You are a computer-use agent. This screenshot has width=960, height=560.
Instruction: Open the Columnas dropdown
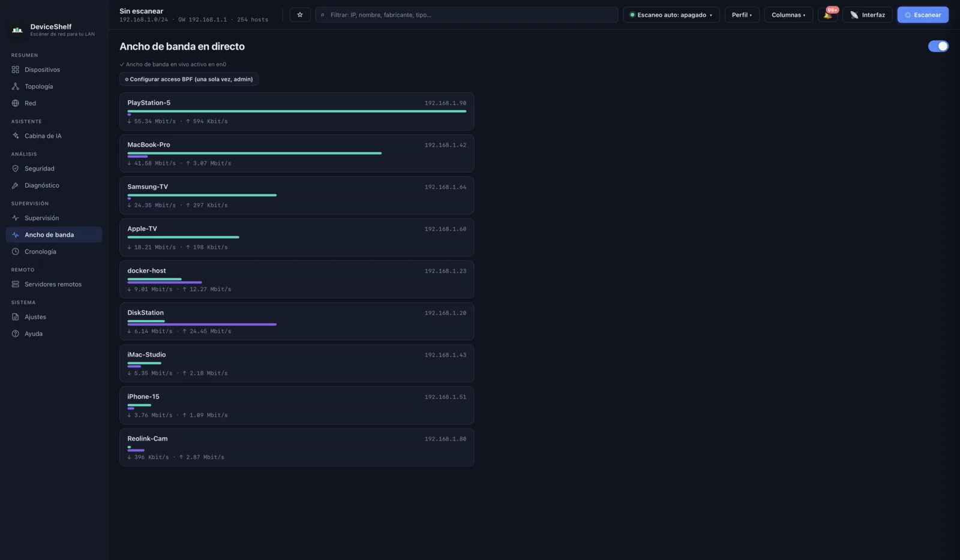tap(788, 15)
